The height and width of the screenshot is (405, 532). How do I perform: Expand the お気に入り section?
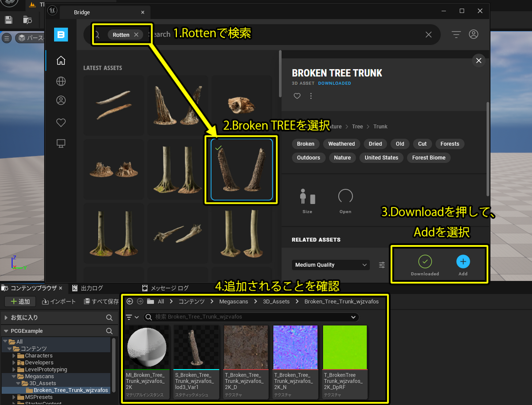pyautogui.click(x=6, y=318)
